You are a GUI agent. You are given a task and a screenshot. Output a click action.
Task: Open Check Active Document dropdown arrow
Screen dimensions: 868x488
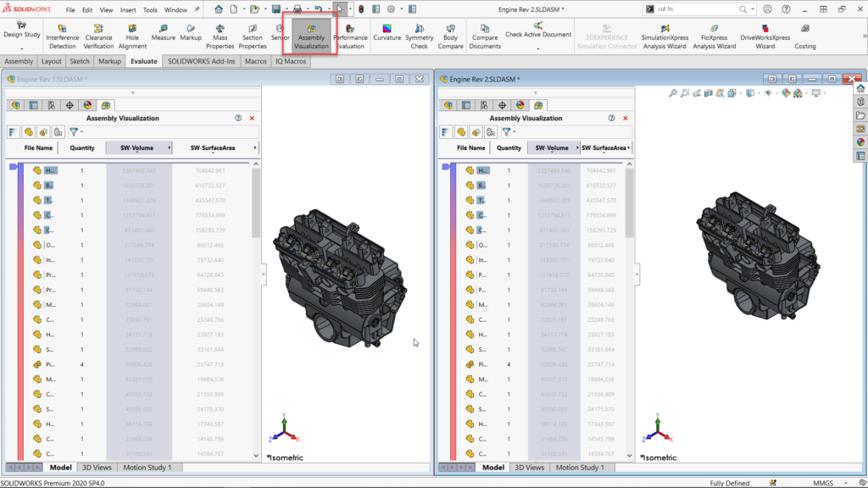click(x=538, y=48)
